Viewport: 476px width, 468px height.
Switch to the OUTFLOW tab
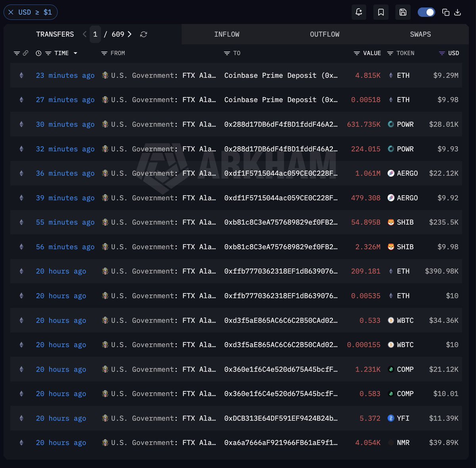(325, 34)
